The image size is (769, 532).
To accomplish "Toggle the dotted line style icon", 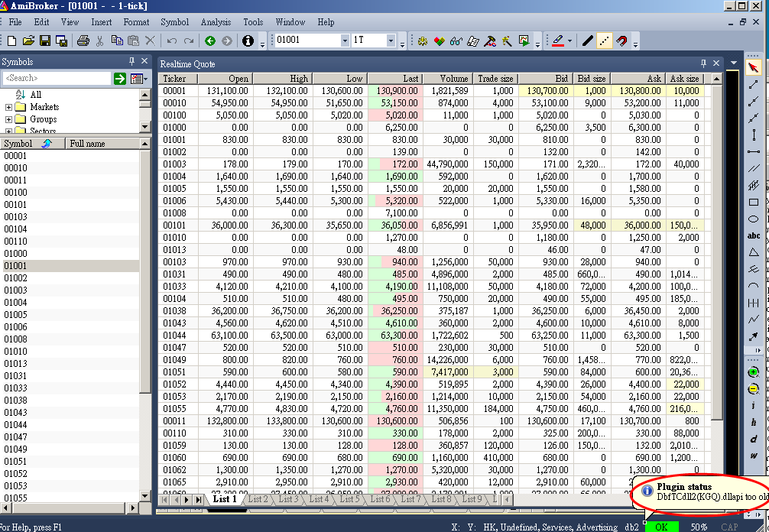I will (x=604, y=41).
